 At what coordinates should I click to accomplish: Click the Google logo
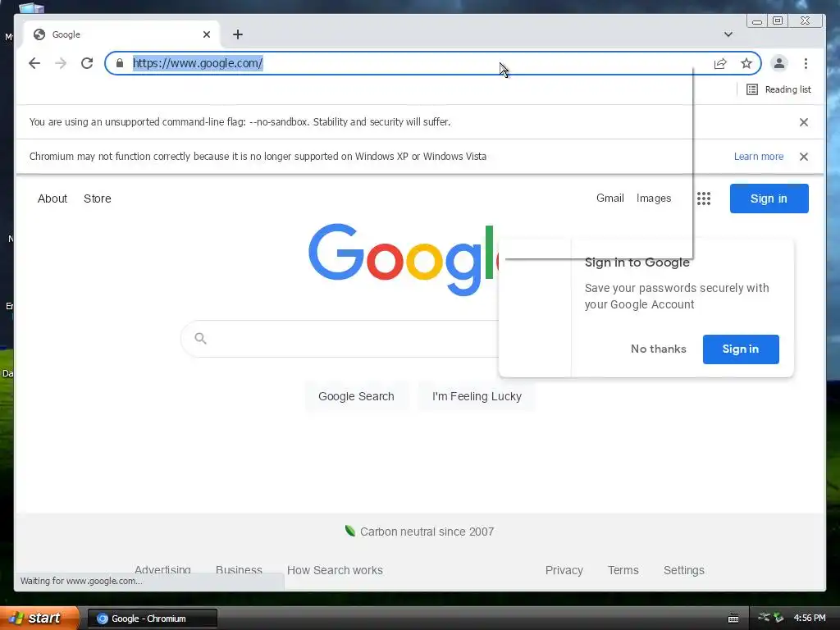pyautogui.click(x=402, y=260)
